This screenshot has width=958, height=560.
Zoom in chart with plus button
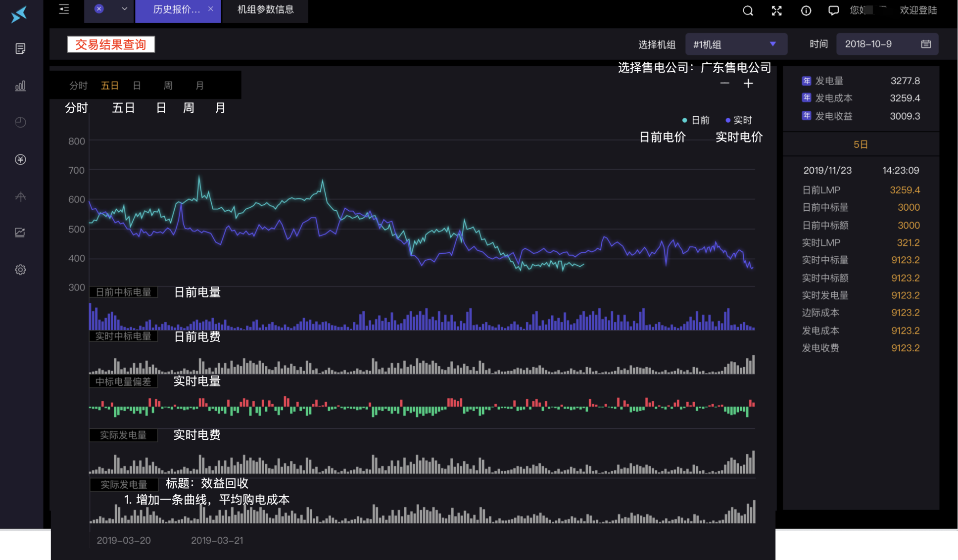(x=748, y=83)
